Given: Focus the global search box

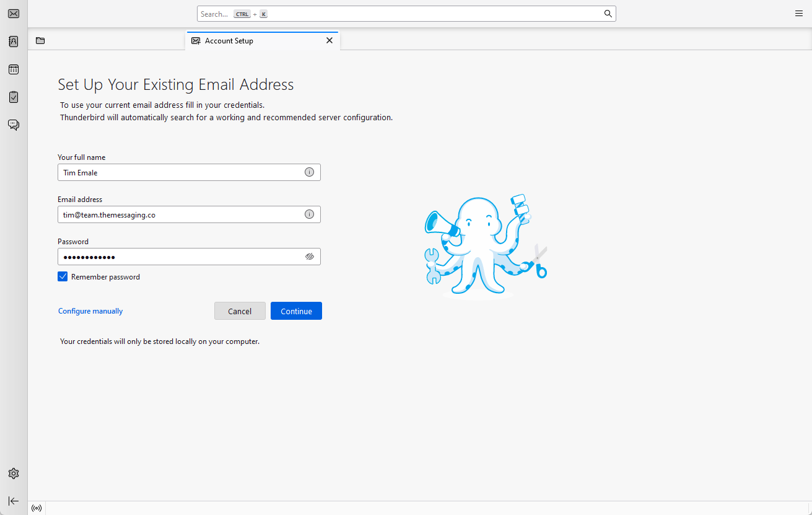Looking at the screenshot, I should [406, 14].
